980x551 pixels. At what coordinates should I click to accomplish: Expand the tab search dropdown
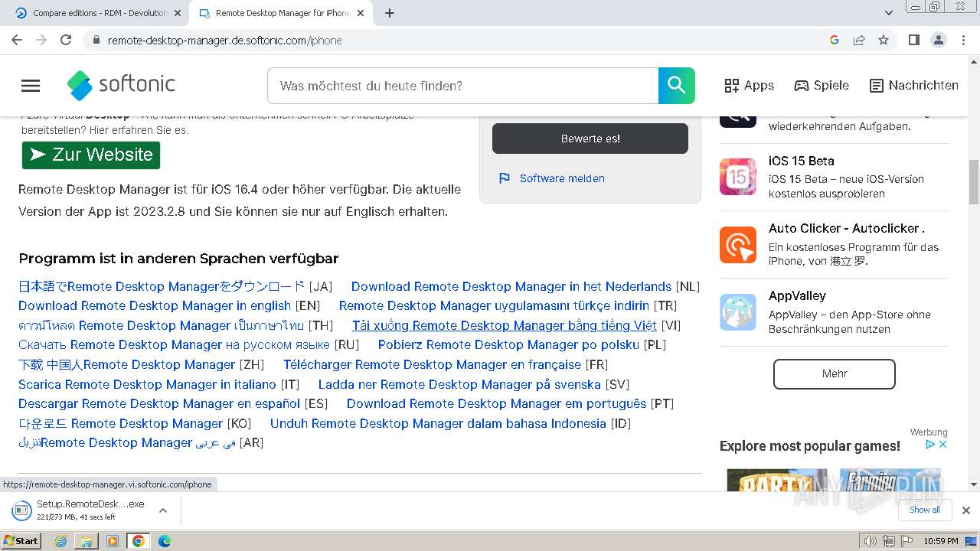click(888, 13)
